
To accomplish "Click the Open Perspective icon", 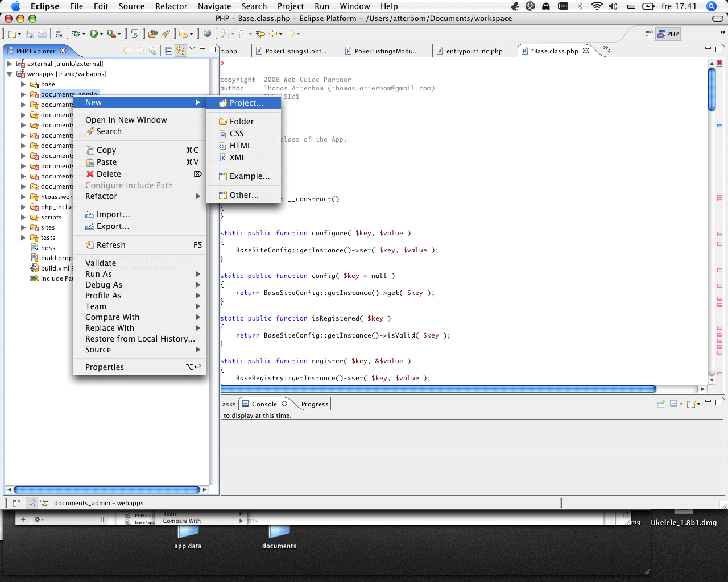I will pos(649,34).
